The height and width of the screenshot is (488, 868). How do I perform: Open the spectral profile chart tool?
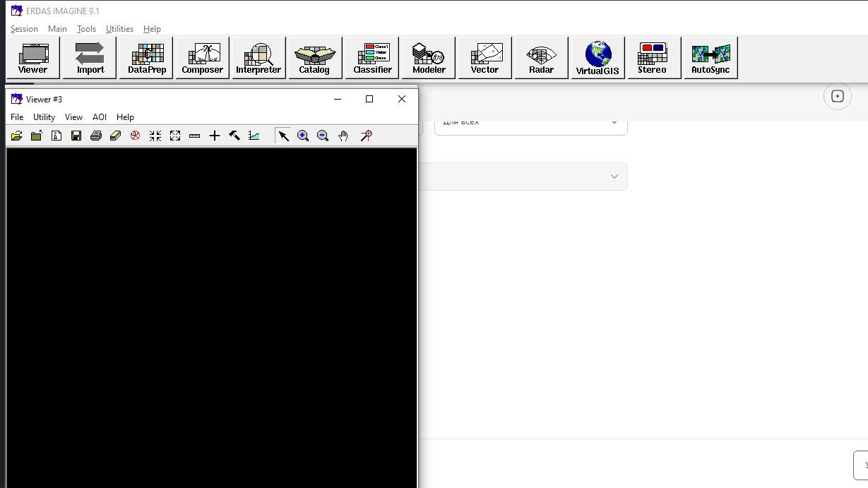254,136
